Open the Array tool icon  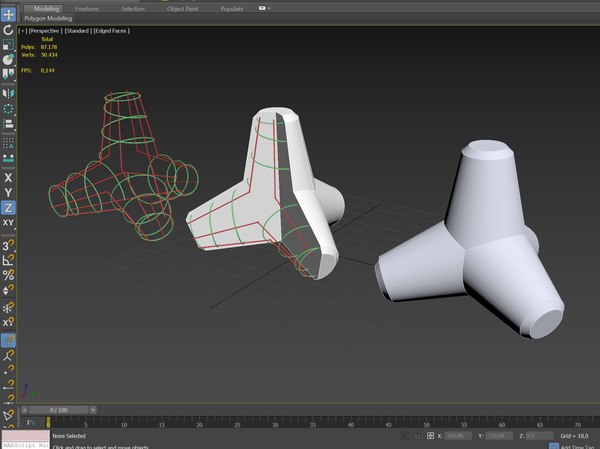pos(8,144)
